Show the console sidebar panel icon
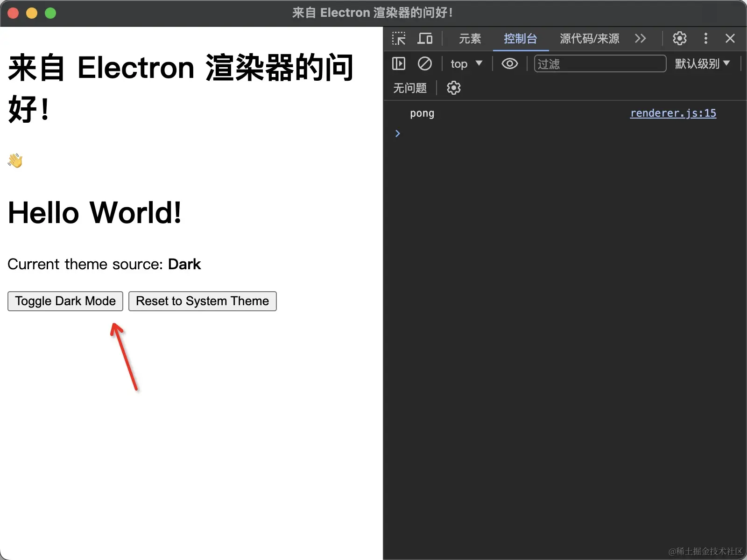747x560 pixels. click(x=399, y=63)
